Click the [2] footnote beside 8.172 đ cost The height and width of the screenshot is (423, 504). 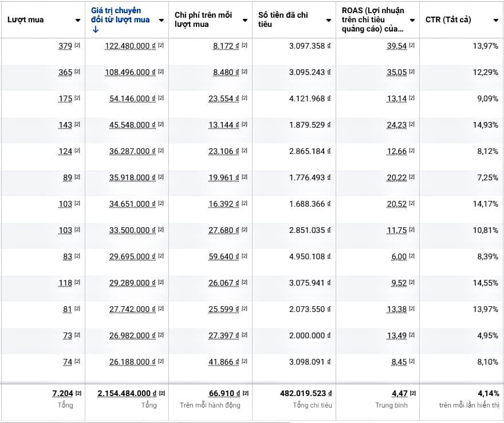[245, 45]
